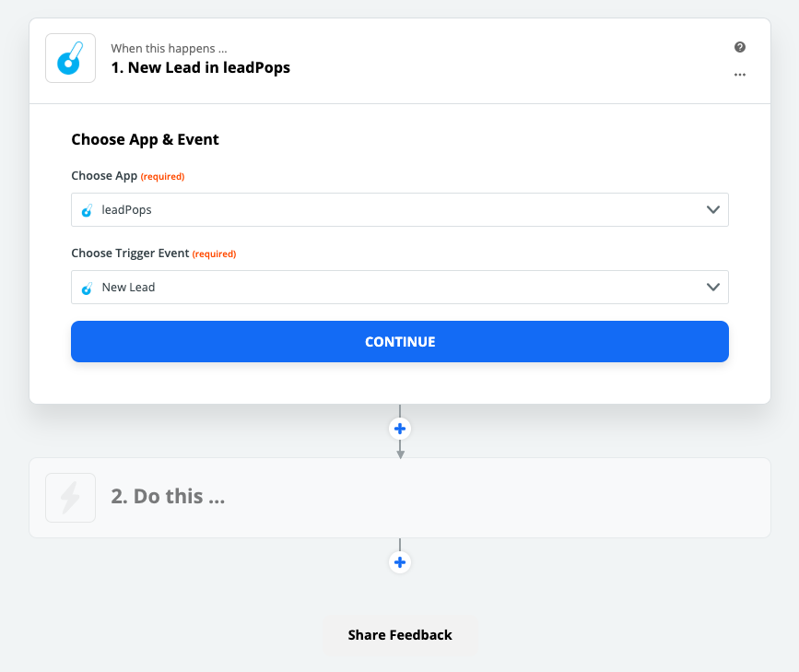
Task: Open the help question mark icon
Action: pyautogui.click(x=740, y=47)
